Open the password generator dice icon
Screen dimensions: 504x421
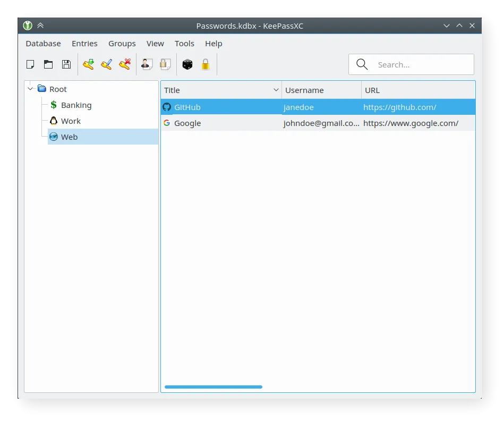click(187, 64)
